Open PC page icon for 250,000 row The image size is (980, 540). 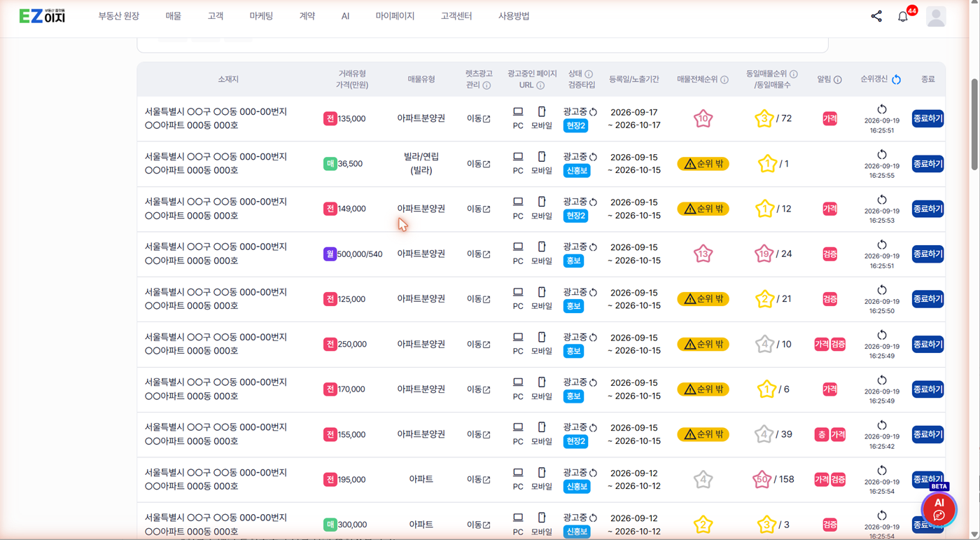pyautogui.click(x=518, y=338)
